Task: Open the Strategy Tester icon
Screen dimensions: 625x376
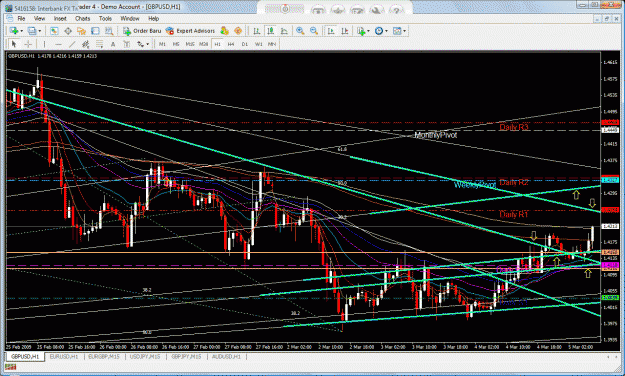Action: pyautogui.click(x=109, y=31)
